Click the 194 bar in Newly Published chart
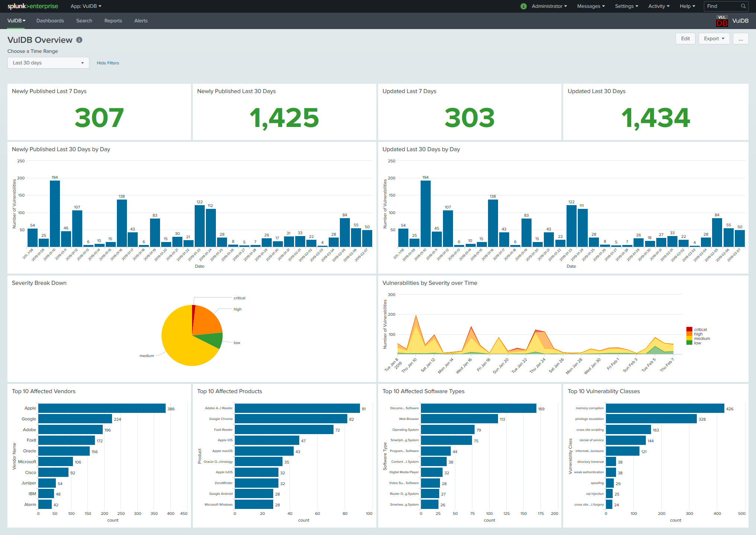Viewport: 756px width, 535px height. click(x=55, y=214)
